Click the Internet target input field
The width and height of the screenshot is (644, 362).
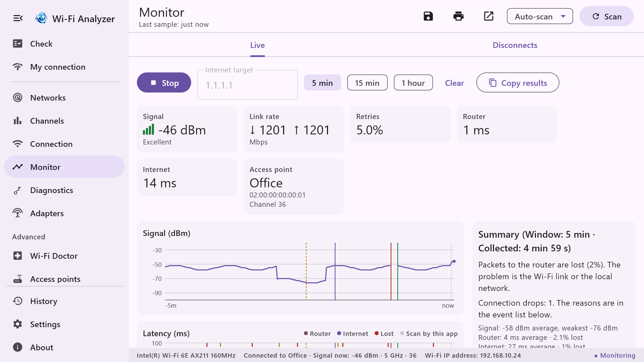pyautogui.click(x=248, y=85)
